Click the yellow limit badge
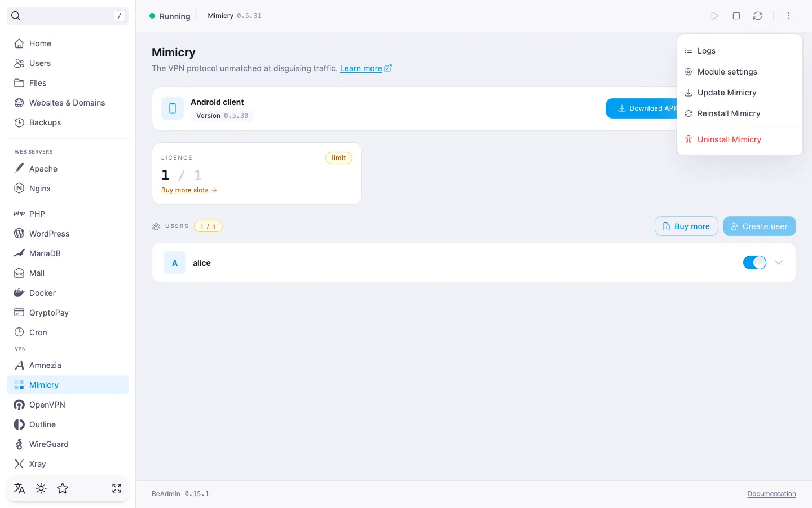 click(339, 158)
